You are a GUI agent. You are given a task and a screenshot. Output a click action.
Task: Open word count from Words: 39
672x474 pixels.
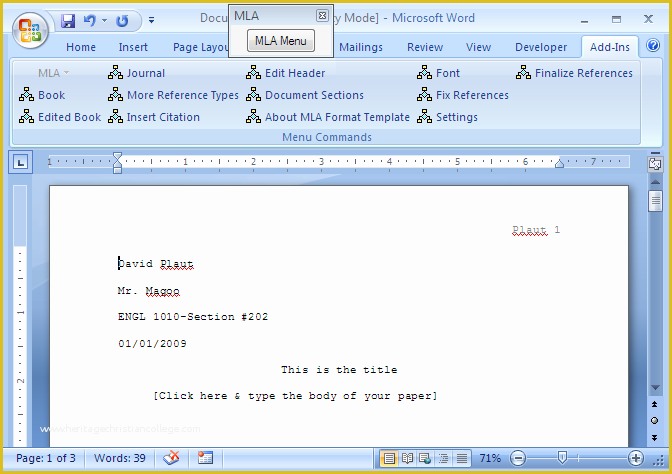coord(120,458)
